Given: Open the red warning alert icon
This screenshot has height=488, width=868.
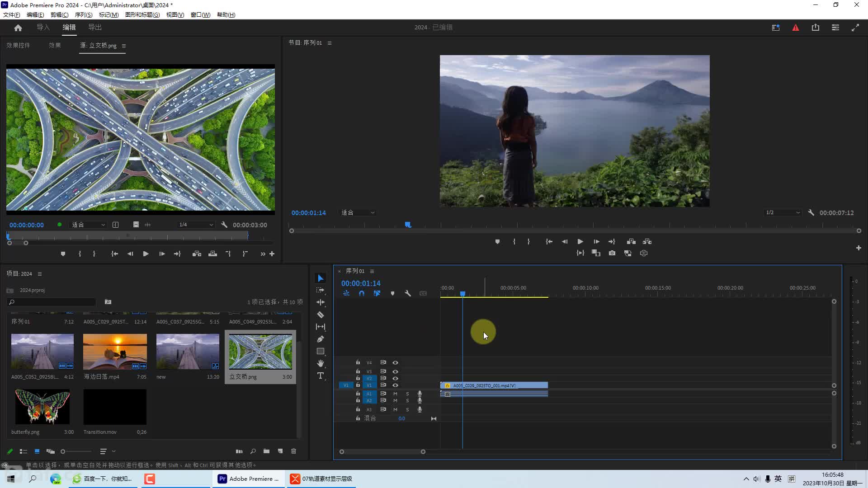Looking at the screenshot, I should 796,28.
